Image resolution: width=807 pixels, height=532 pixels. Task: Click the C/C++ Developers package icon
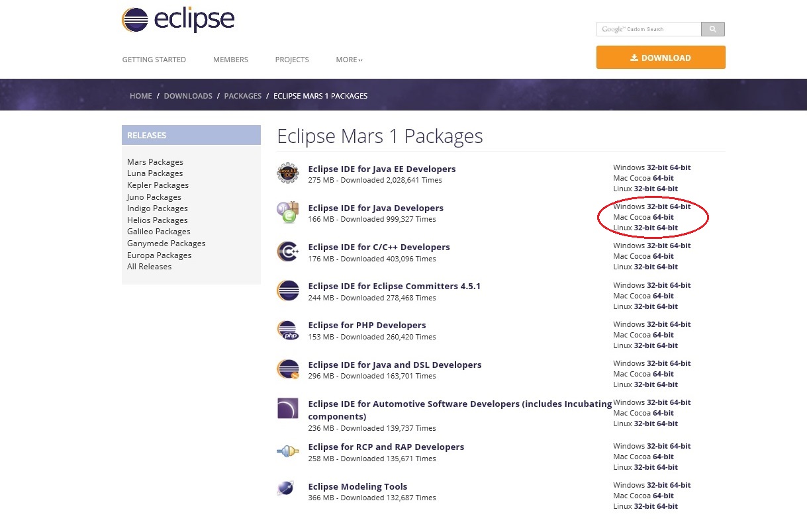click(288, 252)
